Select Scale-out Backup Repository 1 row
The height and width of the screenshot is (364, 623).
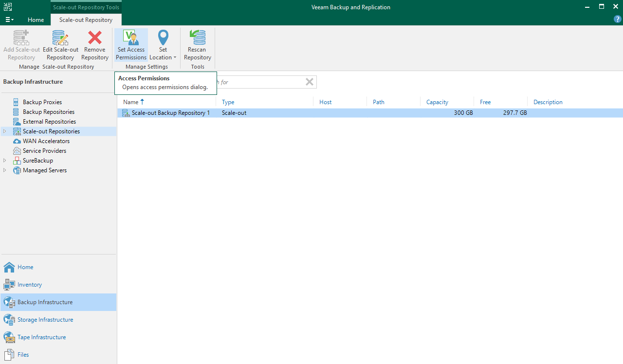(170, 113)
